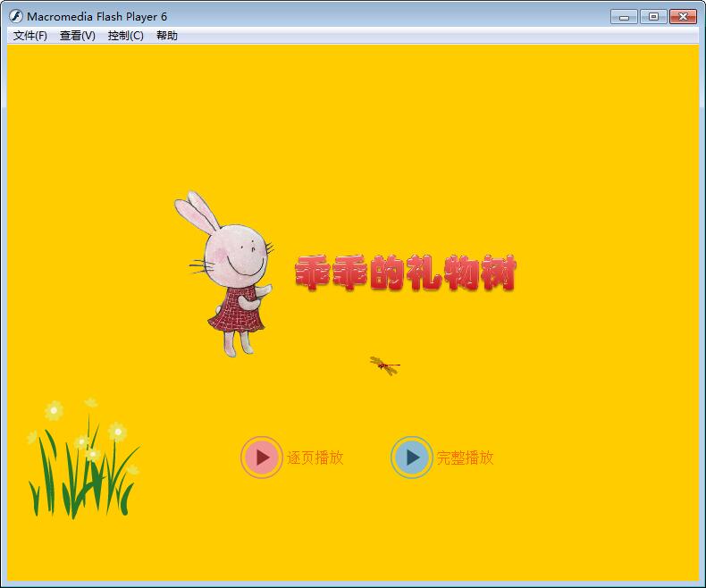The height and width of the screenshot is (588, 706).
Task: Select the 完整播放 text label
Action: coord(465,458)
